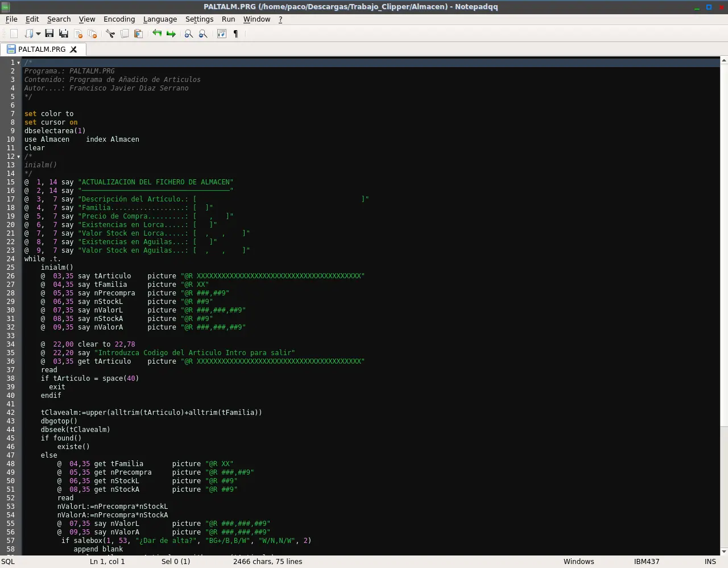This screenshot has width=728, height=568.
Task: Click the 'existe()' call line
Action: click(73, 447)
